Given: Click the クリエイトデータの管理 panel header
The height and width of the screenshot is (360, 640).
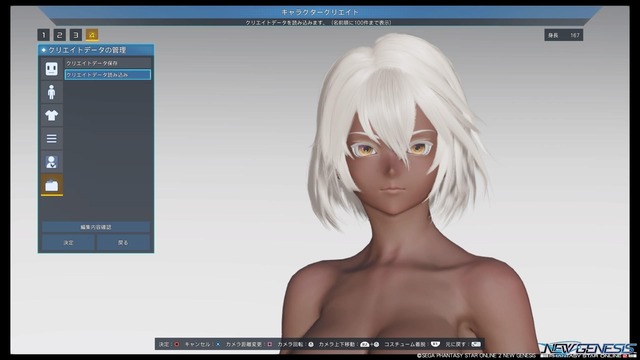Looking at the screenshot, I should (x=96, y=50).
